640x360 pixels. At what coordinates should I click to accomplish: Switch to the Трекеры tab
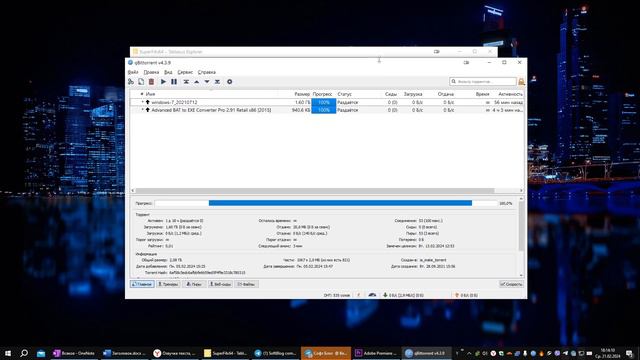(169, 284)
